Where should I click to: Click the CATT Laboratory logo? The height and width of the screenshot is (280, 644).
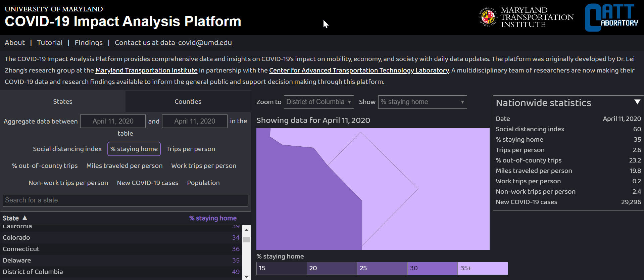(x=611, y=17)
